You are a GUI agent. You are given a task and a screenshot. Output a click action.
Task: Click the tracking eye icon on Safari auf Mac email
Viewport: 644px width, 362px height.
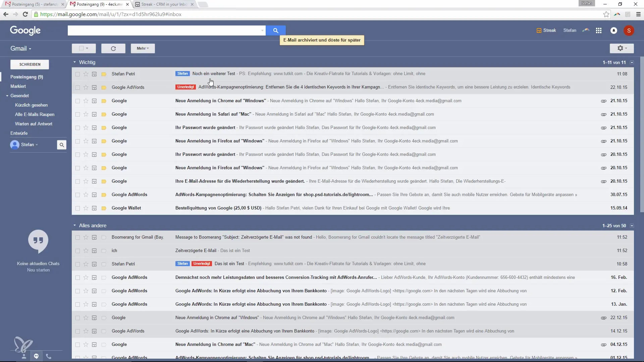[x=603, y=114]
